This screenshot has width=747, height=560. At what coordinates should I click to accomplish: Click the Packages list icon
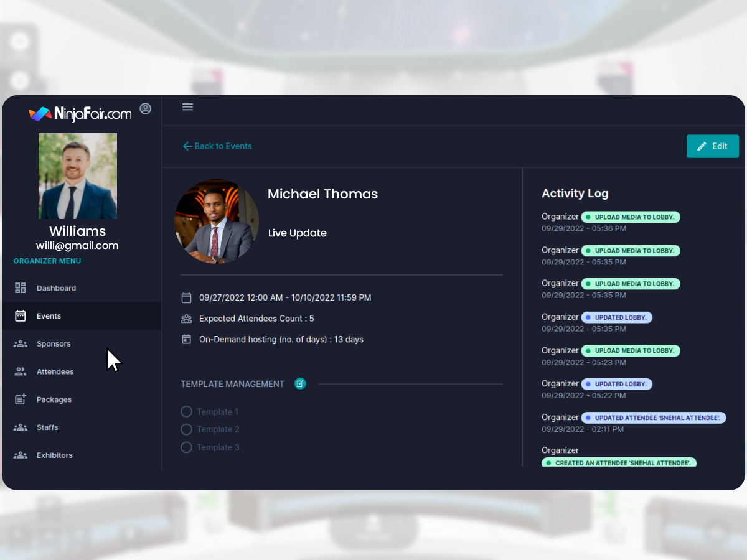(x=21, y=399)
